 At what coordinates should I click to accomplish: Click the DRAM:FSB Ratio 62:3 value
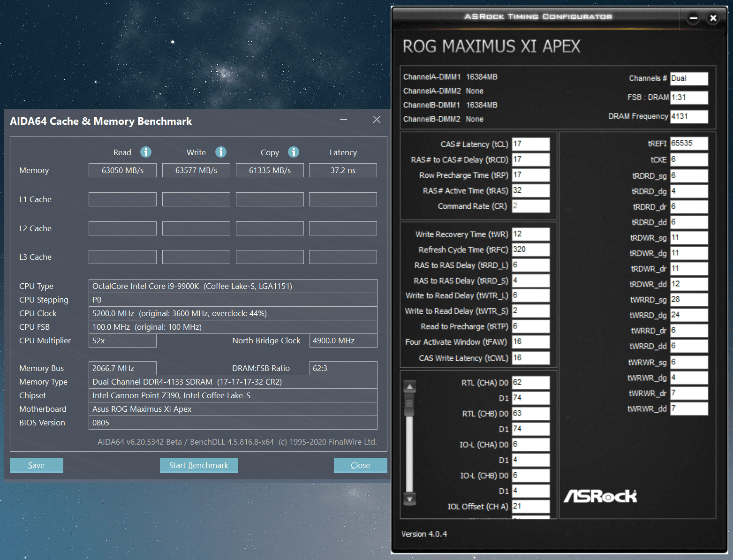(343, 368)
